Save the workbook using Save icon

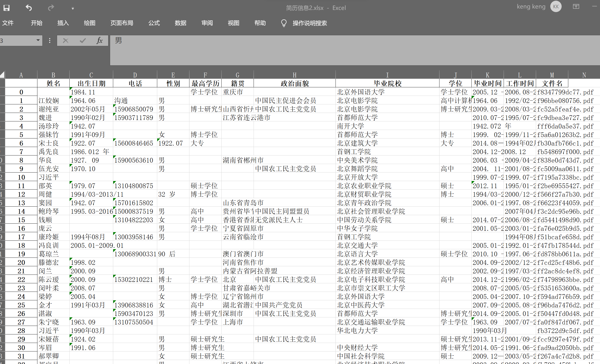coord(6,8)
